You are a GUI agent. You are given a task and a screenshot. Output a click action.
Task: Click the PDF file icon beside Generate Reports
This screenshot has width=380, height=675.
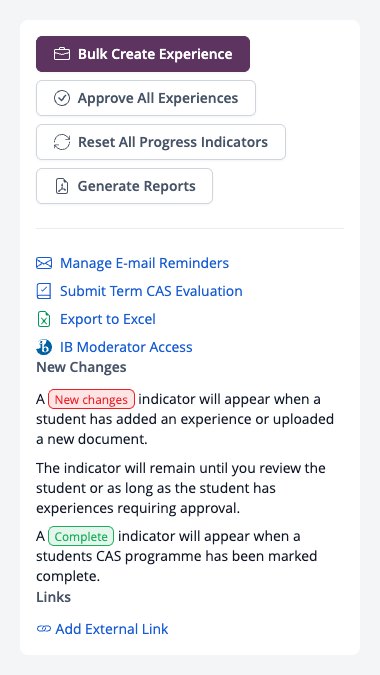click(62, 186)
